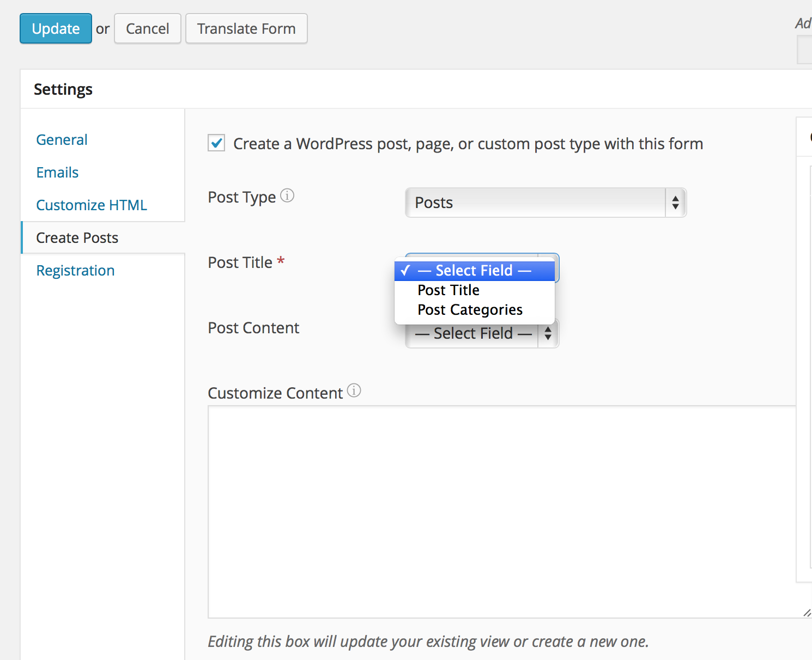Click the stepper arrows on the Posts selector
The height and width of the screenshot is (660, 812).
pyautogui.click(x=675, y=202)
